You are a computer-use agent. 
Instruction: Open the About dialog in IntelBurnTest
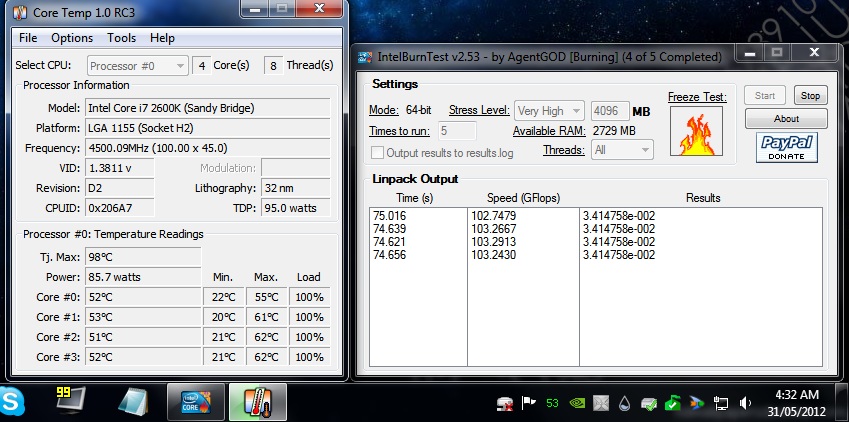tap(786, 118)
